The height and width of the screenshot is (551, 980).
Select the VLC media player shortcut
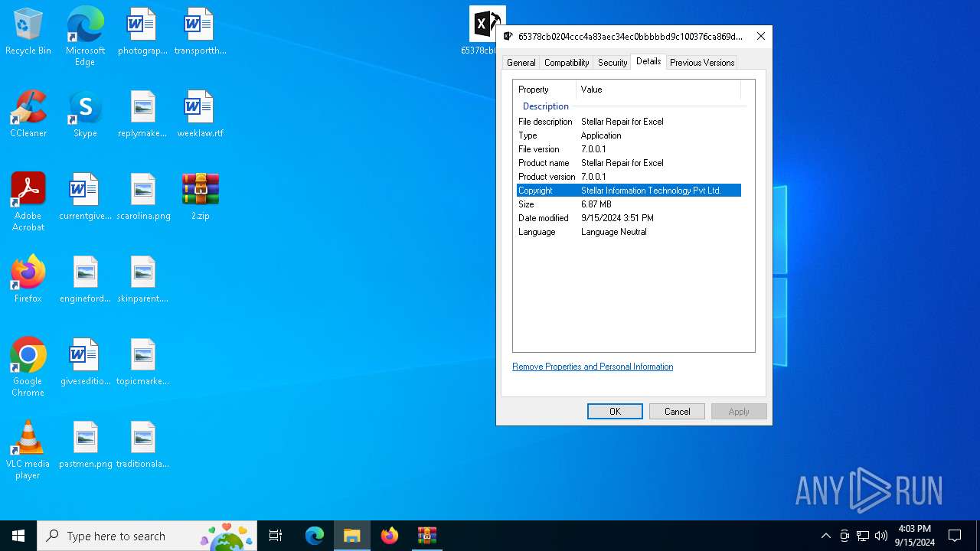point(28,450)
